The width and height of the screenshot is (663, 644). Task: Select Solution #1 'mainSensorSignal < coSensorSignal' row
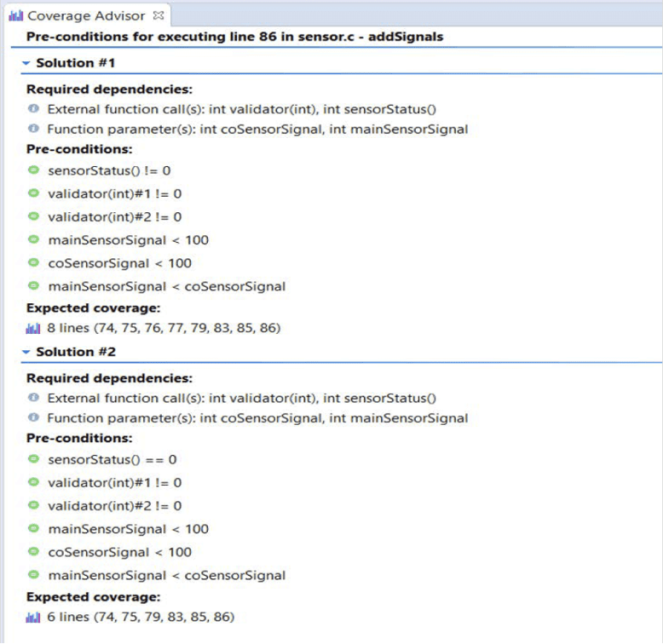(x=166, y=286)
